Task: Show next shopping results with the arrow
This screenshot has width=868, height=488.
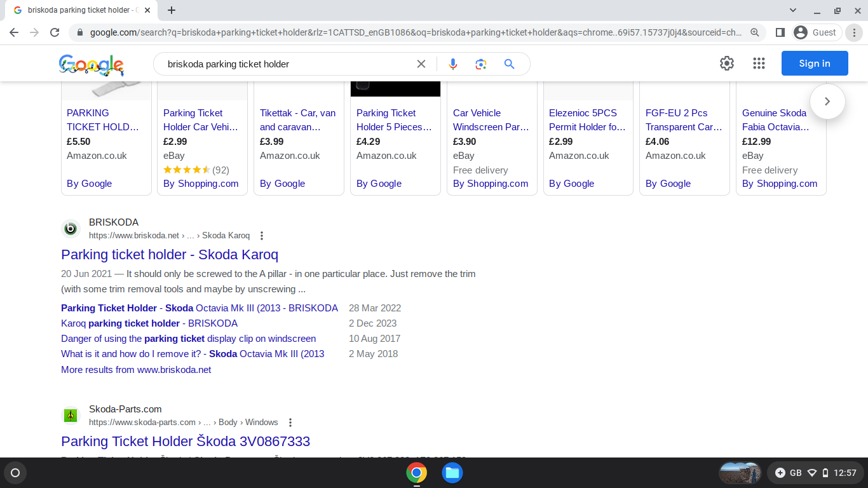Action: click(827, 102)
